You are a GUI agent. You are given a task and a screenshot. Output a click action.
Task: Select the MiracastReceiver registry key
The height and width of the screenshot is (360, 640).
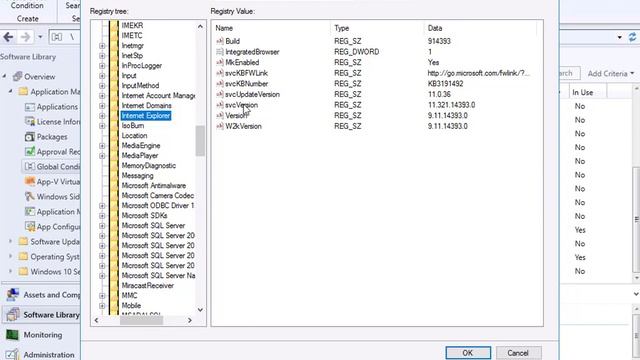(147, 285)
